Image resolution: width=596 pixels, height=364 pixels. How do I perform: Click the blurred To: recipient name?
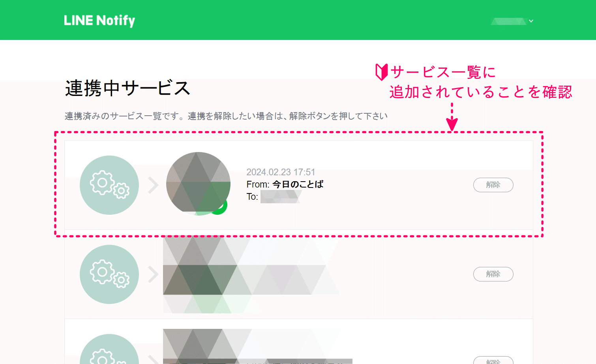[x=281, y=197]
